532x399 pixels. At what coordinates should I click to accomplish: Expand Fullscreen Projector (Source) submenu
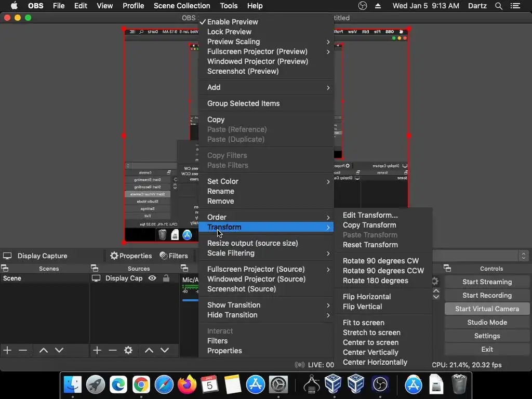click(266, 269)
